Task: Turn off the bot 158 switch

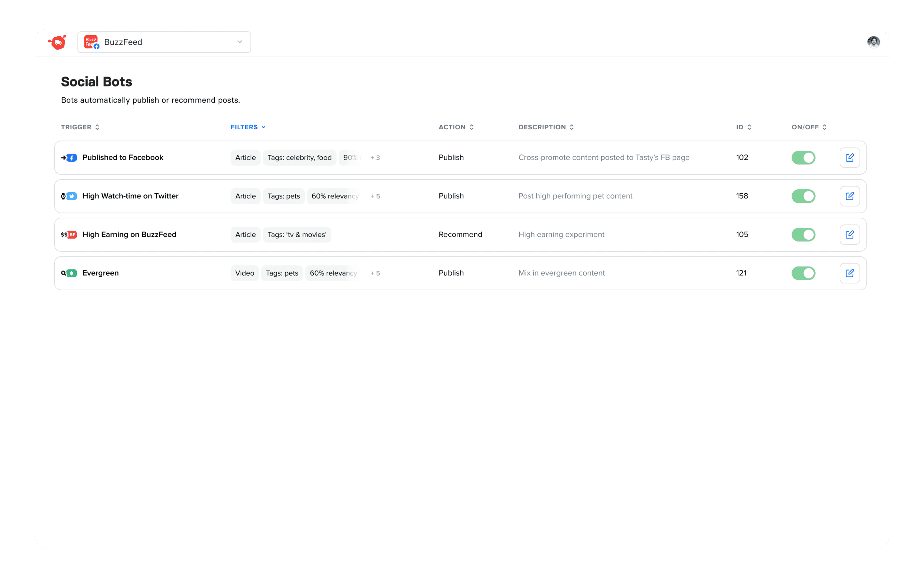Action: 803,196
